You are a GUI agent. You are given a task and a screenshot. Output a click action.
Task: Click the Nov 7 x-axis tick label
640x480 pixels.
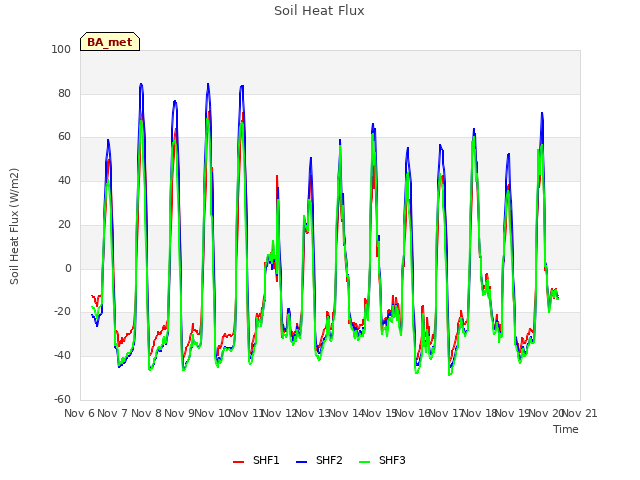(x=113, y=413)
